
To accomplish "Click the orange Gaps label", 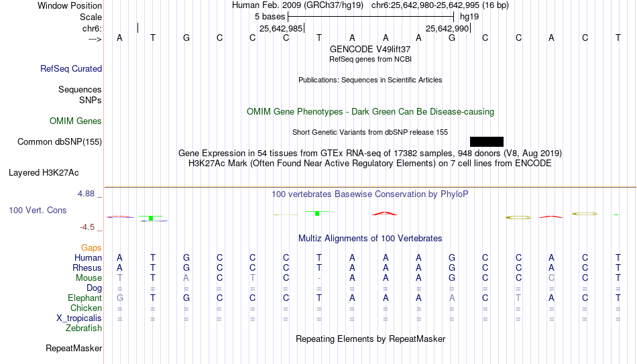I will [x=91, y=248].
